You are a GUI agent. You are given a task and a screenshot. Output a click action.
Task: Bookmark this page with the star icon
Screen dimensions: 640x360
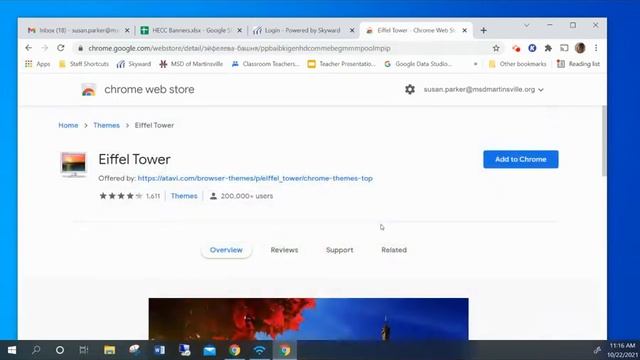click(x=496, y=48)
